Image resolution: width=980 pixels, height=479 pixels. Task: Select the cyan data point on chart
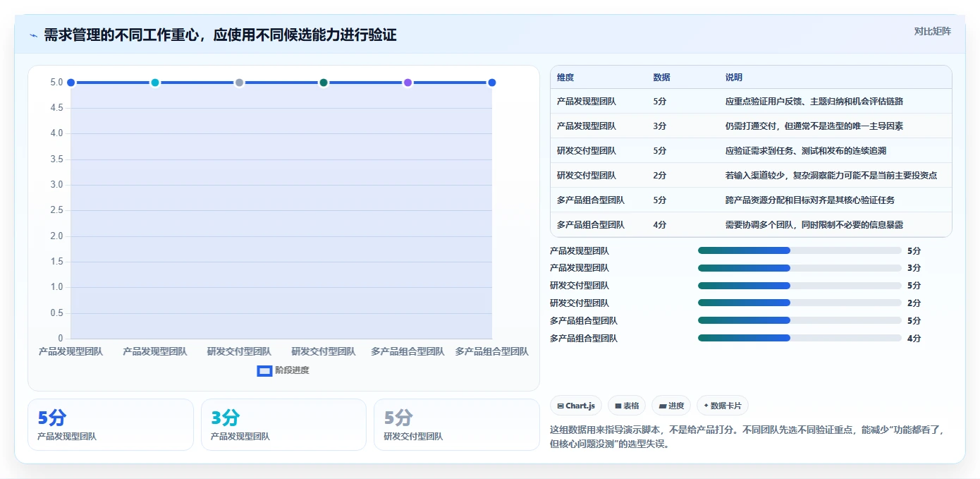[x=155, y=83]
